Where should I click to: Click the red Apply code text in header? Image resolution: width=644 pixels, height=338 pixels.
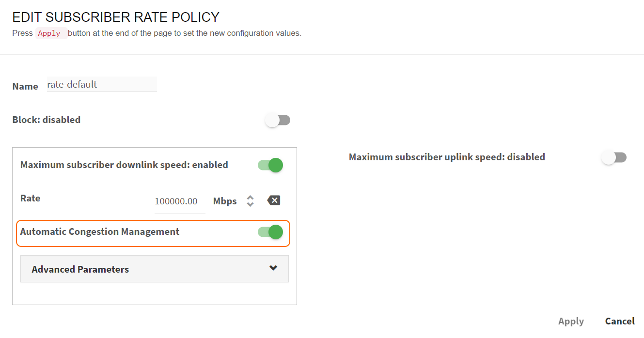(49, 33)
